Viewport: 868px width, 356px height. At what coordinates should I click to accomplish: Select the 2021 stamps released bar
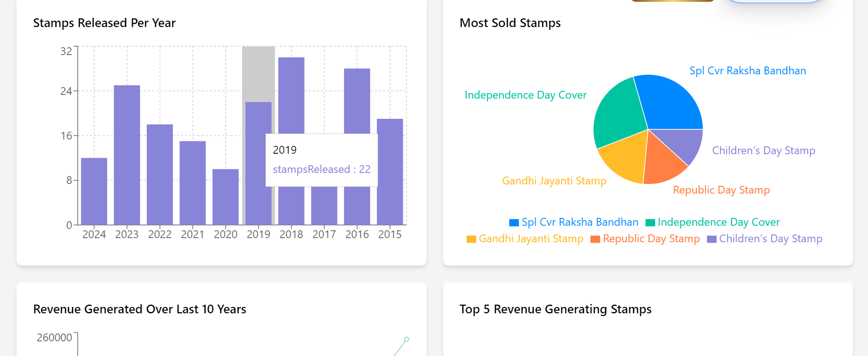point(193,183)
